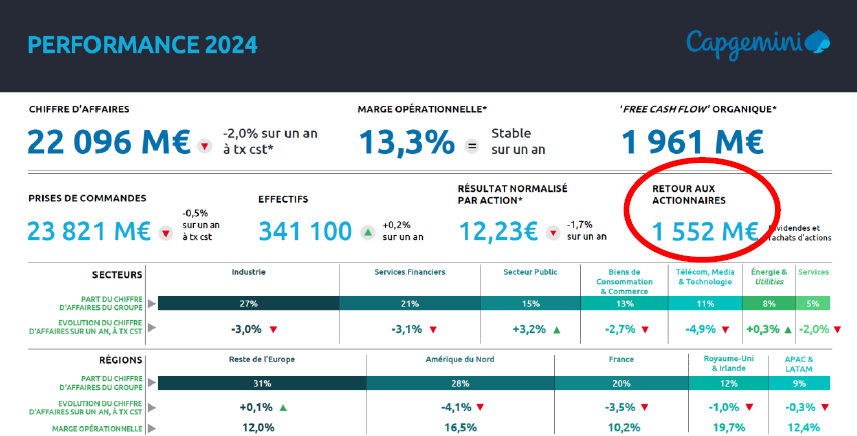Screen dimensions: 857x436
Task: Select the red down arrow beside 23 821 M€
Action: click(166, 233)
